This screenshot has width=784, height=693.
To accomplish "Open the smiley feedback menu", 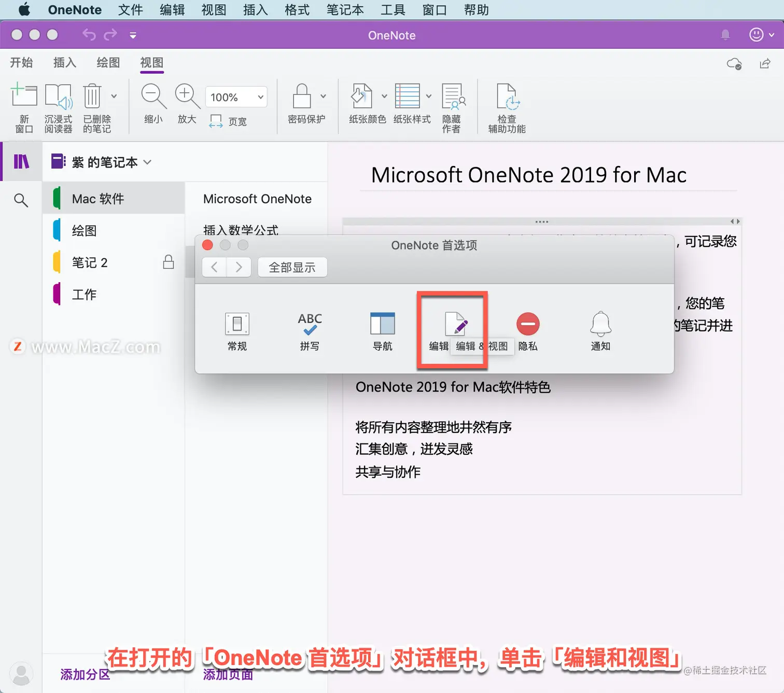I will tap(762, 35).
